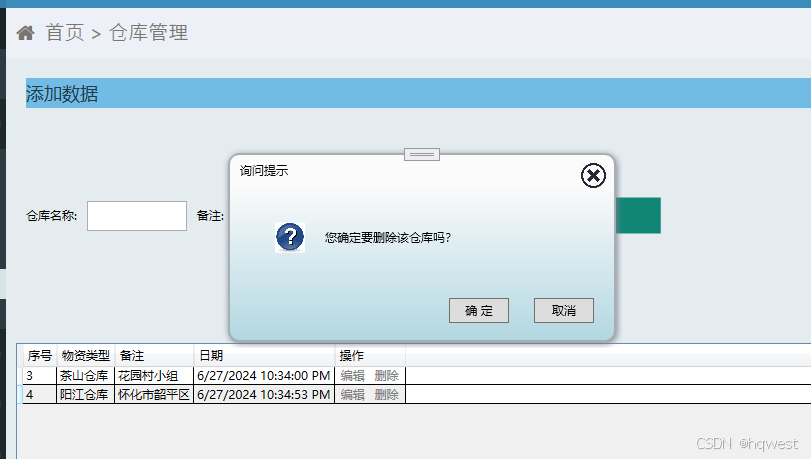
Task: Click the 怀化市韶平区 cell
Action: [x=154, y=395]
